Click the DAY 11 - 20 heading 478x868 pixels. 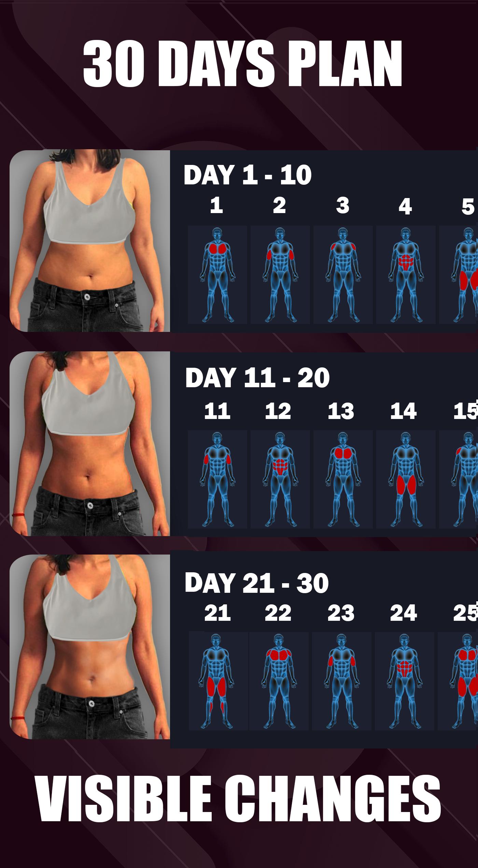(257, 378)
